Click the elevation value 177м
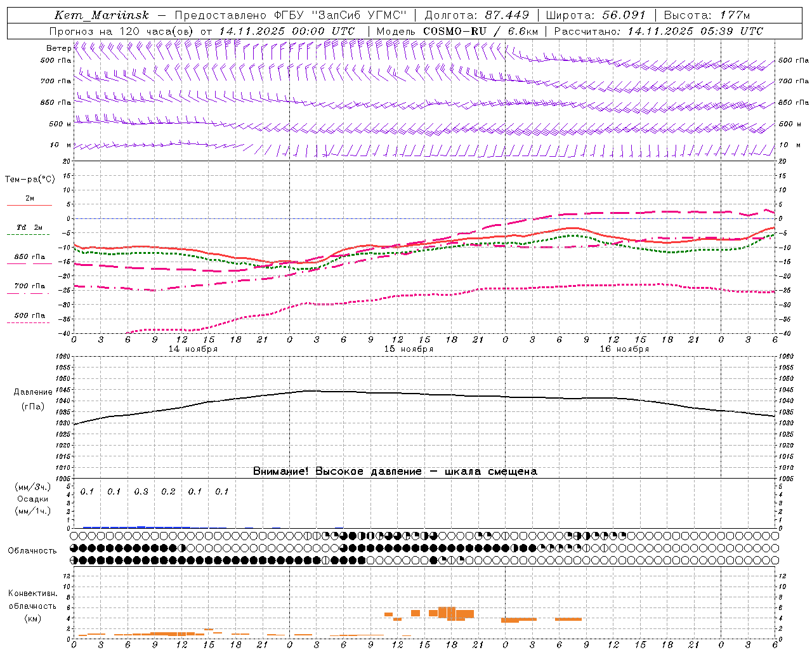The image size is (812, 650). coord(735,15)
